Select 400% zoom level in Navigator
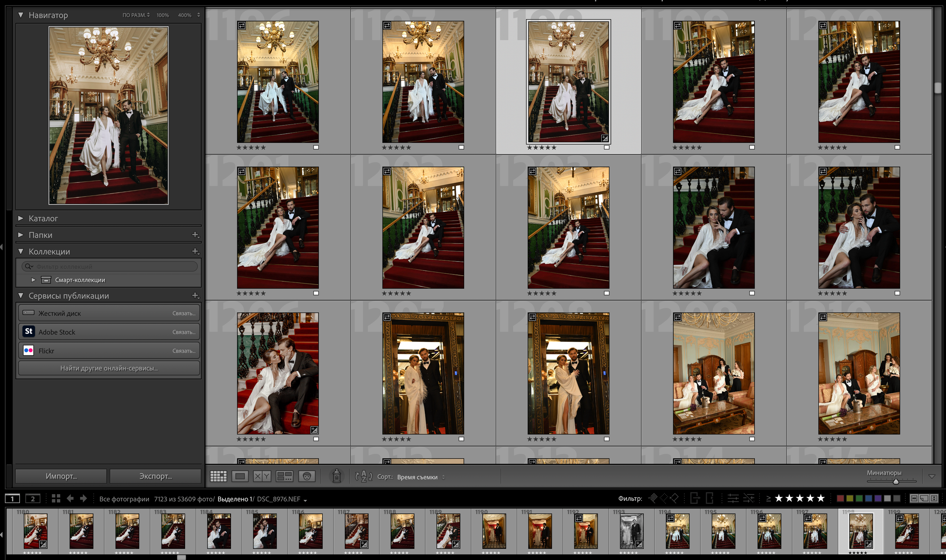Screen dimensions: 946x560 185,15
